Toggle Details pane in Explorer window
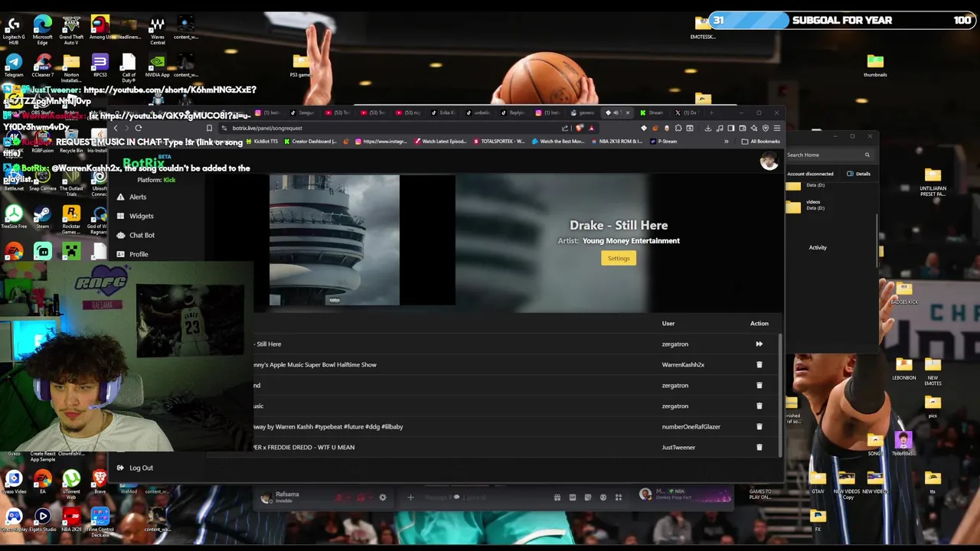 coord(858,174)
